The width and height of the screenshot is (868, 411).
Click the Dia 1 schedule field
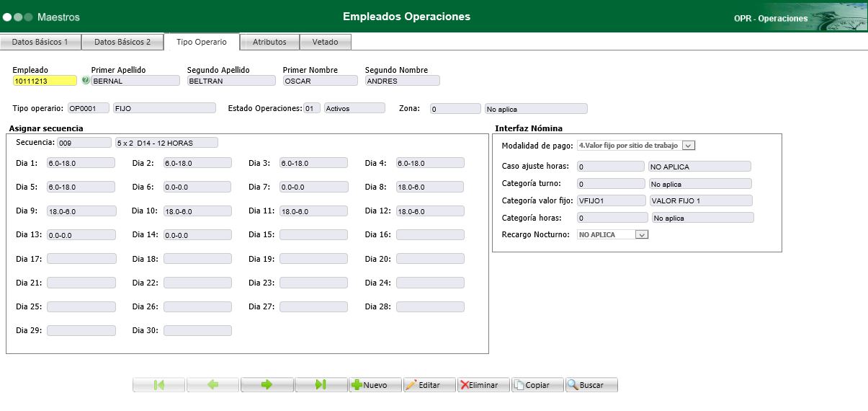(81, 163)
